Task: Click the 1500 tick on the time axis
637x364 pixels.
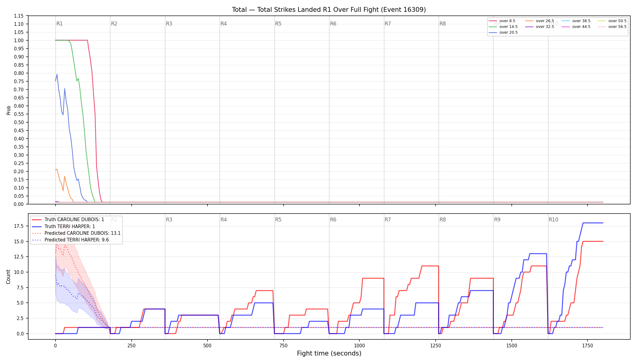Action: coord(512,345)
